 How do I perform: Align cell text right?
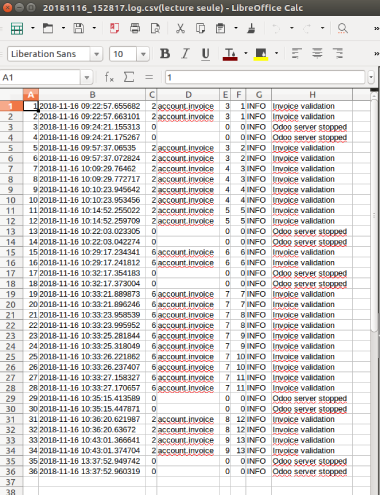(x=338, y=53)
